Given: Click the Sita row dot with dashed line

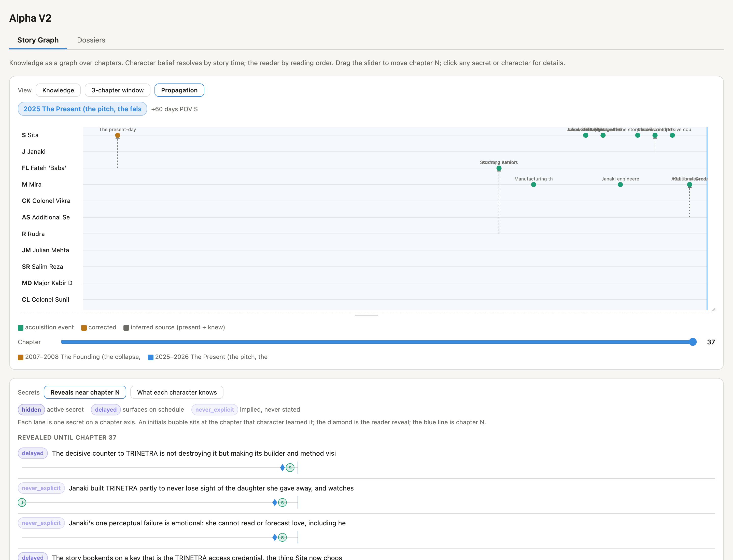Looking at the screenshot, I should tap(655, 135).
